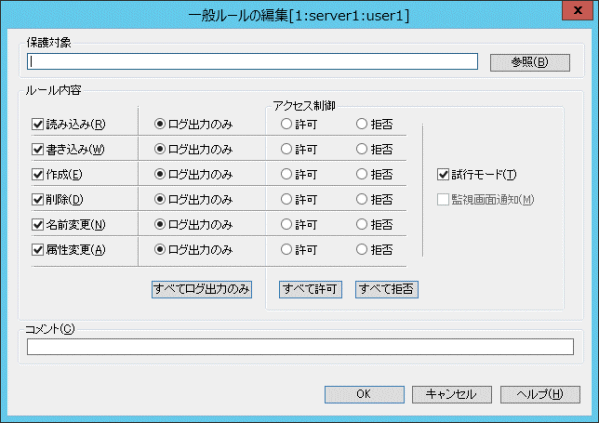
Task: Select ログ出力のみ for 名前変更 row
Action: [160, 224]
